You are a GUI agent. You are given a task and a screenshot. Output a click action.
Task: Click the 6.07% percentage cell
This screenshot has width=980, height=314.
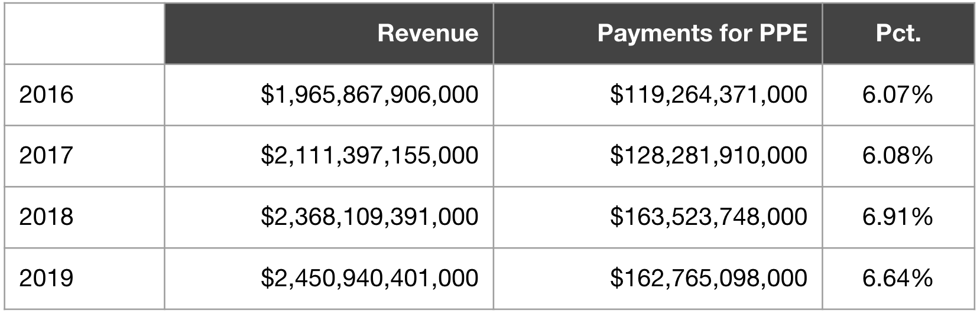point(897,94)
